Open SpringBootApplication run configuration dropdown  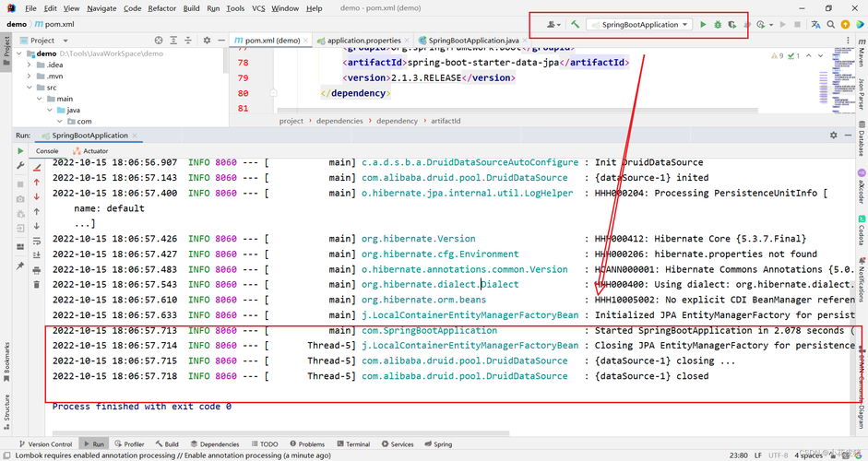click(x=639, y=24)
